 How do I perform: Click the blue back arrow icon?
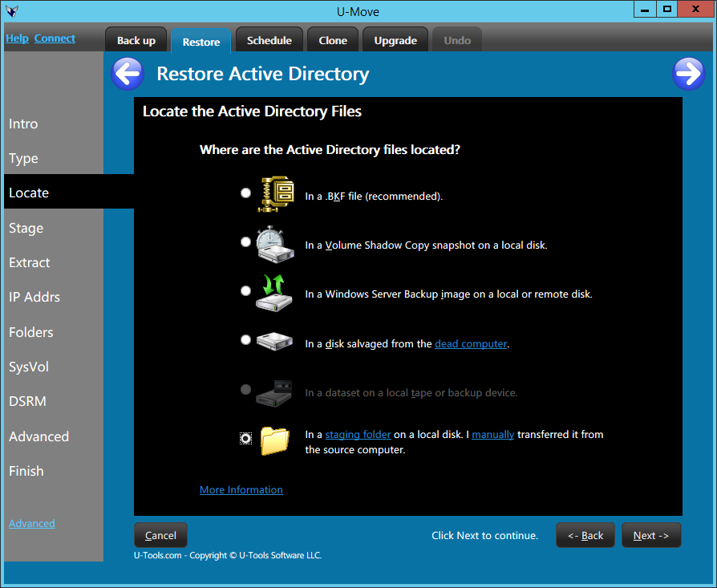coord(127,74)
